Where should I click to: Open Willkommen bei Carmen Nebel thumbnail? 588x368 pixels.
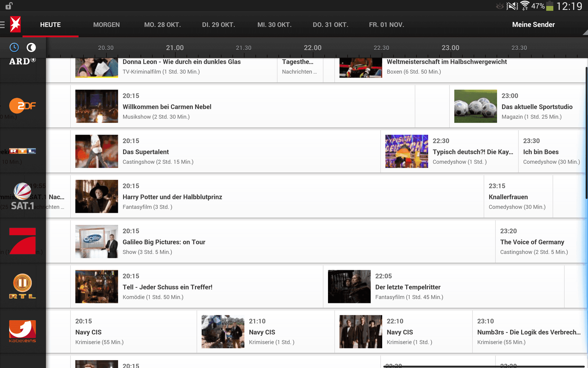(x=96, y=106)
